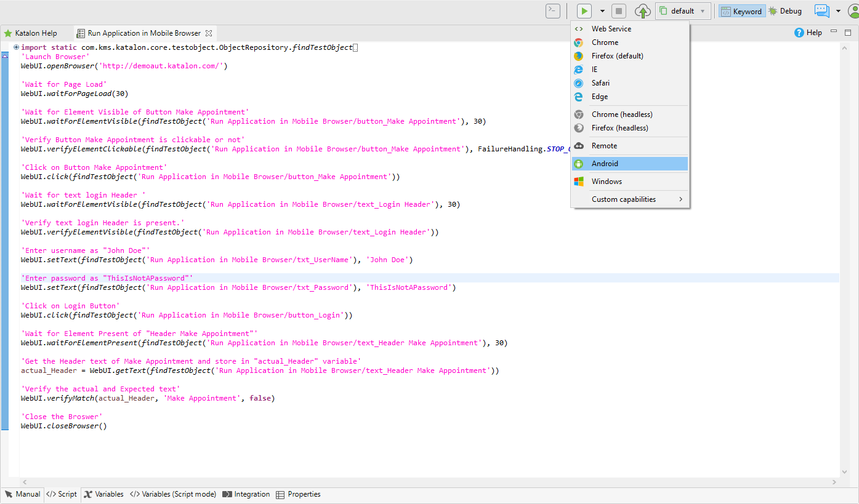Viewport: 859px width, 504px height.
Task: Open the command-line console
Action: [552, 10]
